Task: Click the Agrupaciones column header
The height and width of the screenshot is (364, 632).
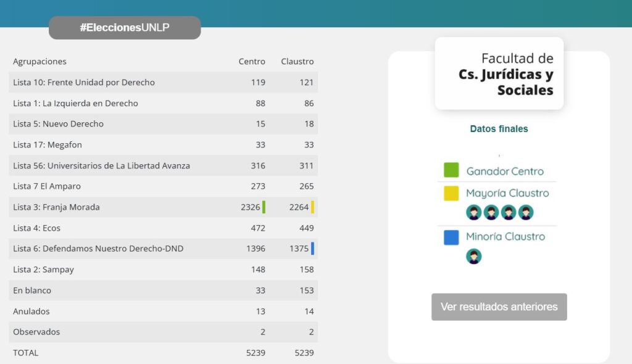Action: (x=39, y=62)
